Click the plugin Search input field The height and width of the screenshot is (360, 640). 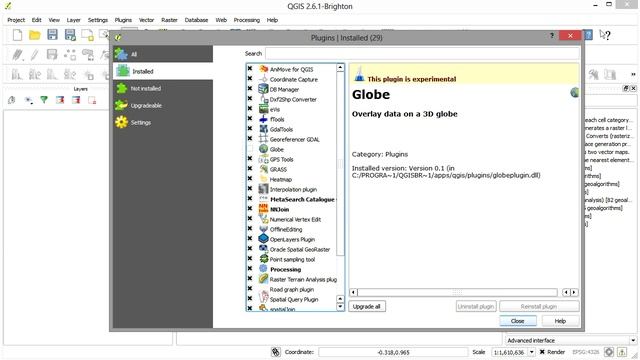click(x=422, y=53)
